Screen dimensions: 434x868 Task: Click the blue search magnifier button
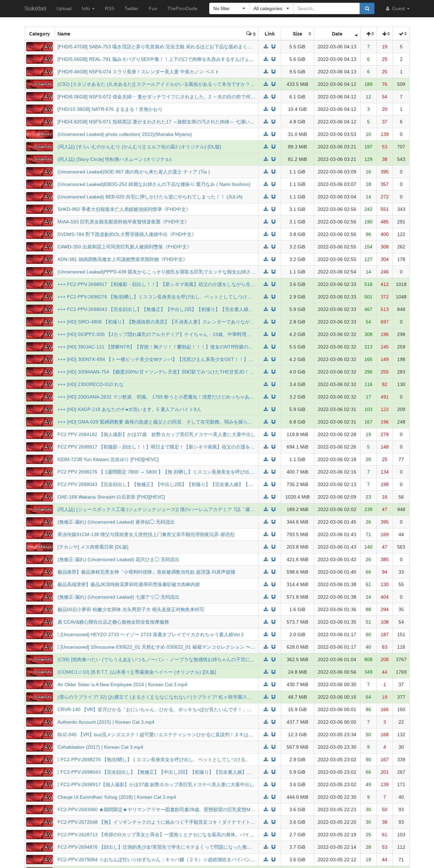tap(367, 8)
